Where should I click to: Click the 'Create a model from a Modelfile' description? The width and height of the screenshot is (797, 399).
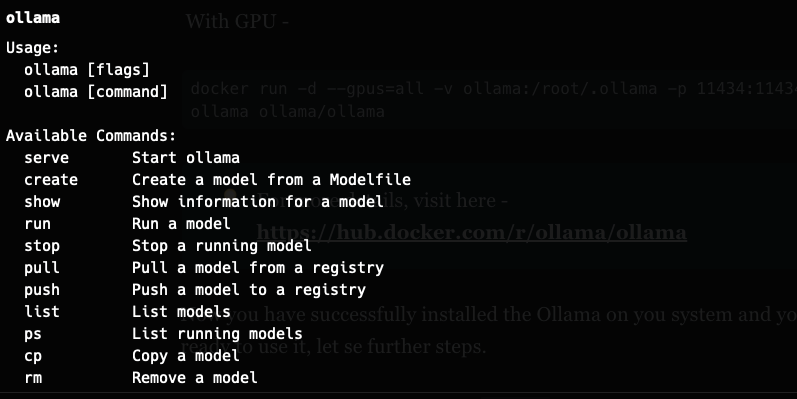pos(271,179)
